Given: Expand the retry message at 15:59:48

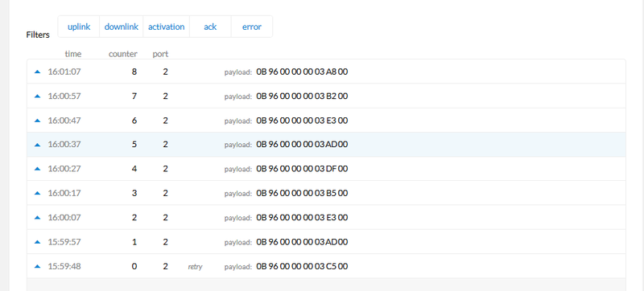Looking at the screenshot, I should [326, 266].
